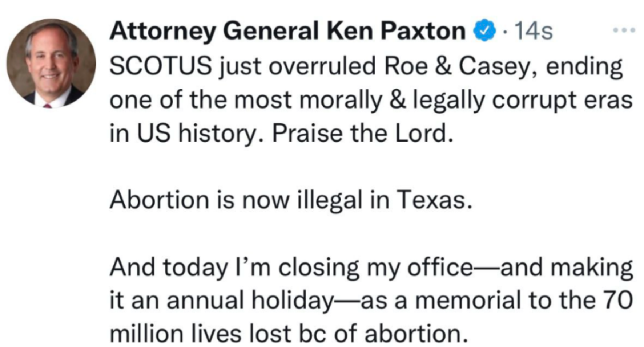The image size is (644, 347).
Task: Click the phrase "it an annual holiday"
Action: tap(221, 301)
